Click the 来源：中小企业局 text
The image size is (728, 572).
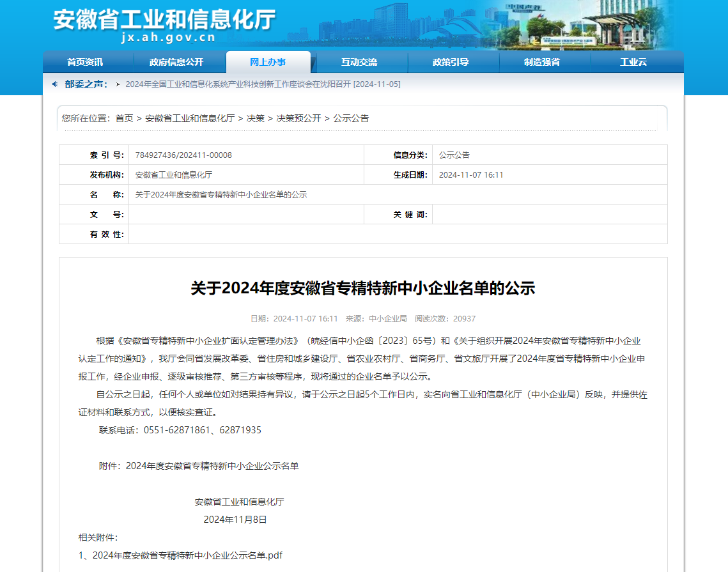click(376, 319)
